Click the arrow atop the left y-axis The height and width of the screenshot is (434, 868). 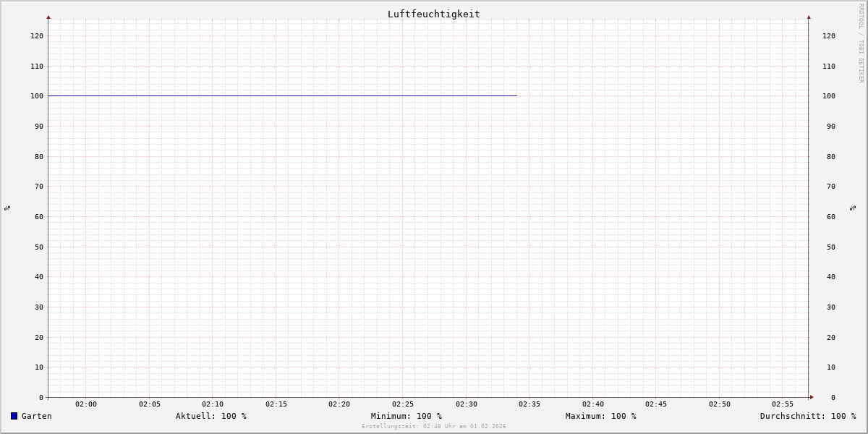[48, 17]
